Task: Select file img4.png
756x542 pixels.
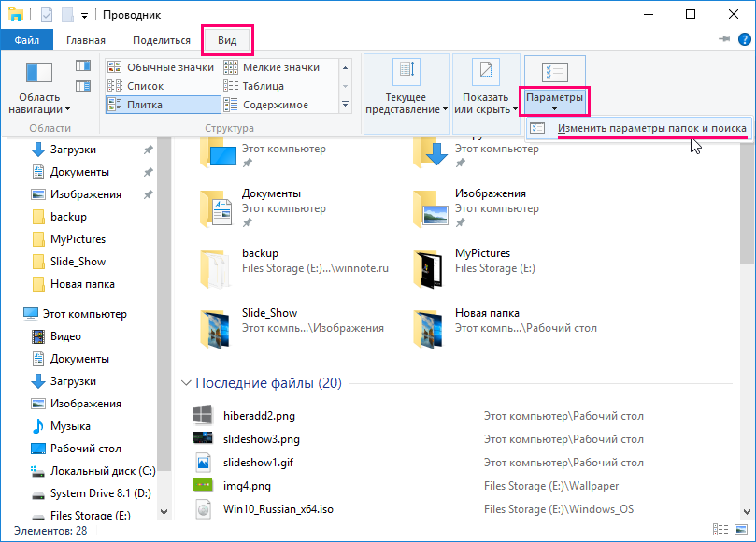Action: click(x=247, y=486)
